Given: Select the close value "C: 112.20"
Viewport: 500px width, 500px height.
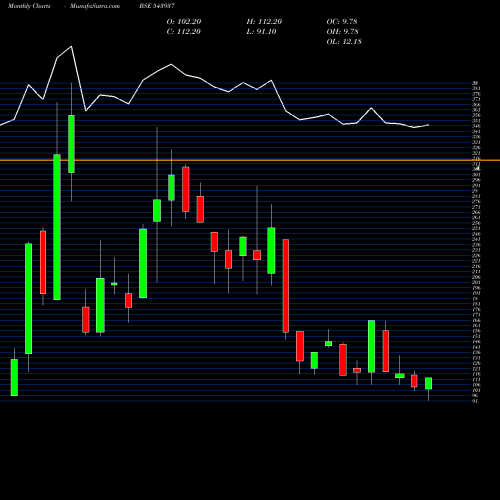Looking at the screenshot, I should (x=184, y=31).
